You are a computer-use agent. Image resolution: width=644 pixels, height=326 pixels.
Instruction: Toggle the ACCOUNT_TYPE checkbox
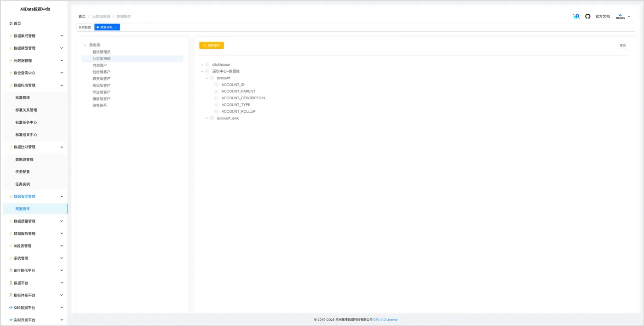(x=217, y=105)
